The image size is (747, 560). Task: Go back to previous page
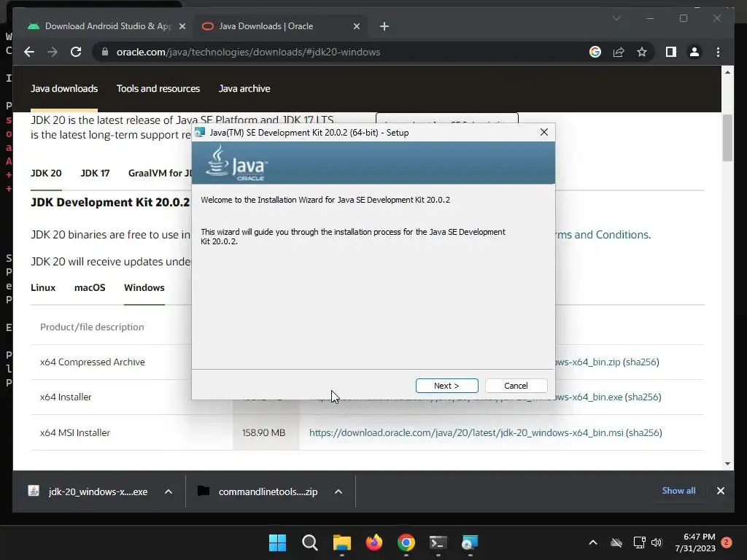click(x=29, y=52)
